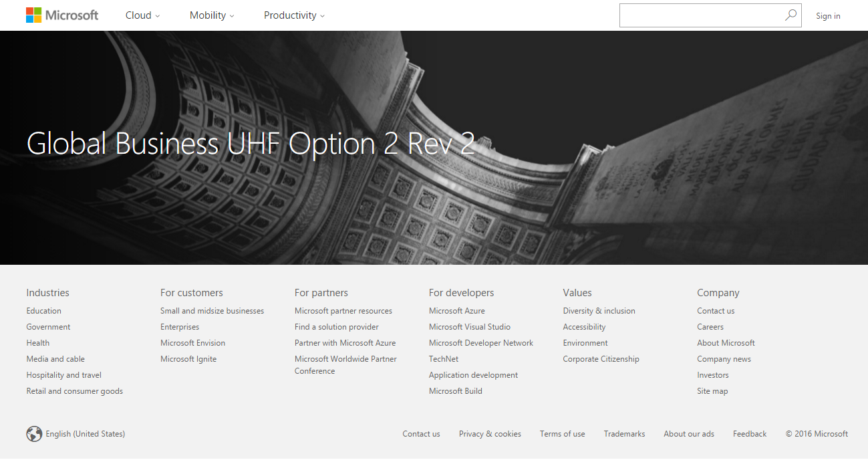Viewport: 868px width, 462px height.
Task: Click the About our ads link
Action: pos(689,434)
